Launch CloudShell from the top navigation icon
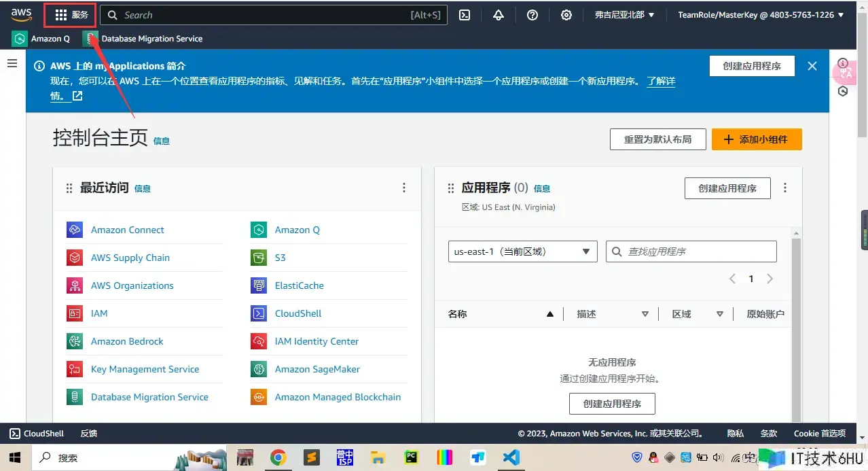This screenshot has width=868, height=471. pyautogui.click(x=465, y=15)
